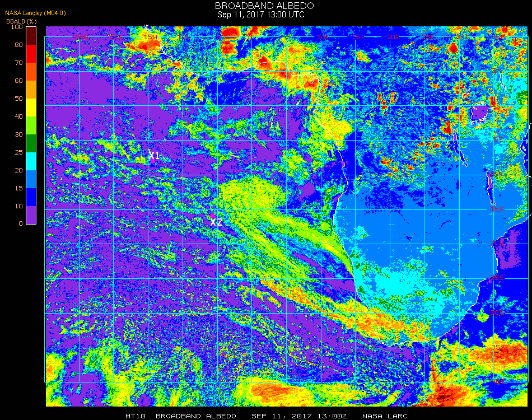Click the '10' colorbar tick label
The height and width of the screenshot is (420, 532).
point(18,206)
